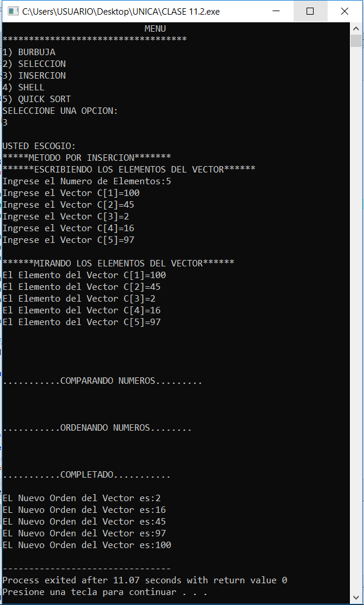This screenshot has height=605, width=364.
Task: Click 'EL Nuevo Orden del Vector es:2' line
Action: (x=81, y=498)
